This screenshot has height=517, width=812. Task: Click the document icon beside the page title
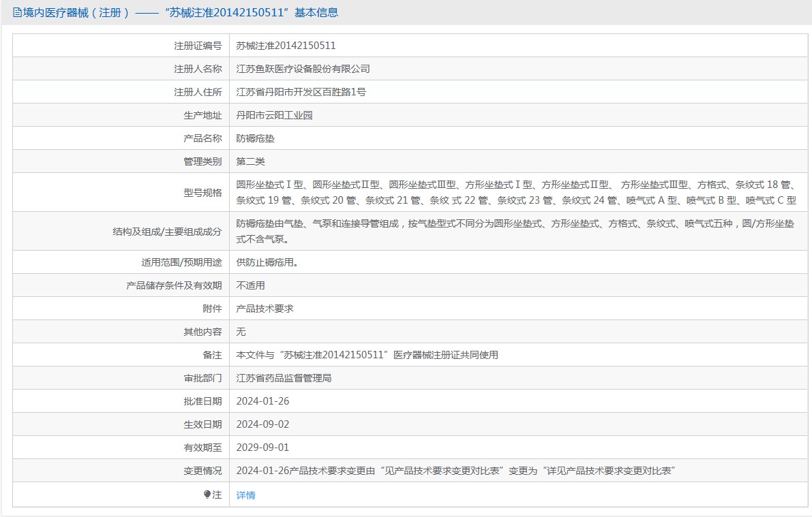tap(17, 12)
